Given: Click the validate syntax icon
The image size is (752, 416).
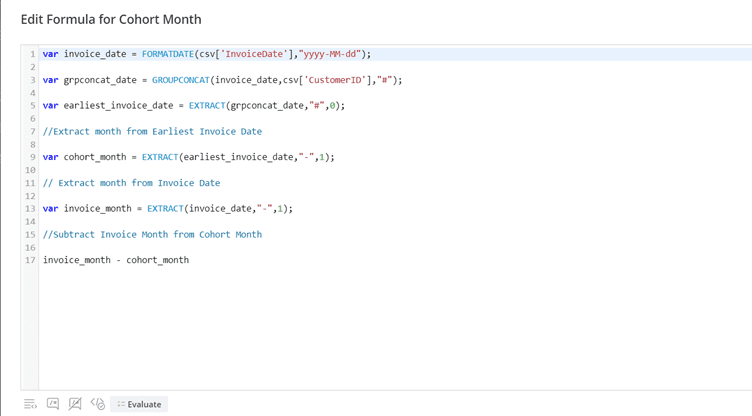Looking at the screenshot, I should point(98,404).
